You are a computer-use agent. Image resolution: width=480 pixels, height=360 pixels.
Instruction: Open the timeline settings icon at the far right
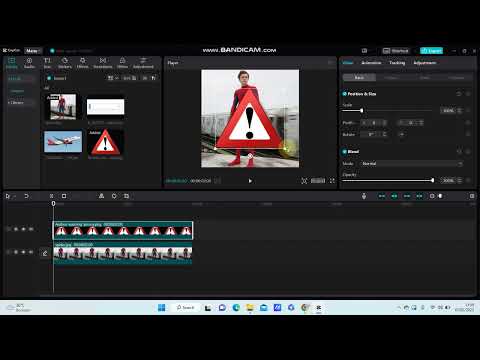coord(472,196)
